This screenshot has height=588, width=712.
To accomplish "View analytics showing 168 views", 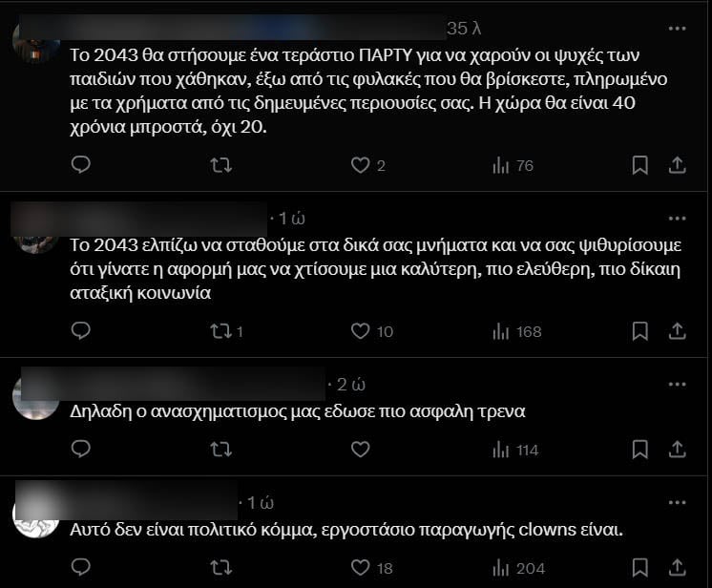I will tap(517, 331).
